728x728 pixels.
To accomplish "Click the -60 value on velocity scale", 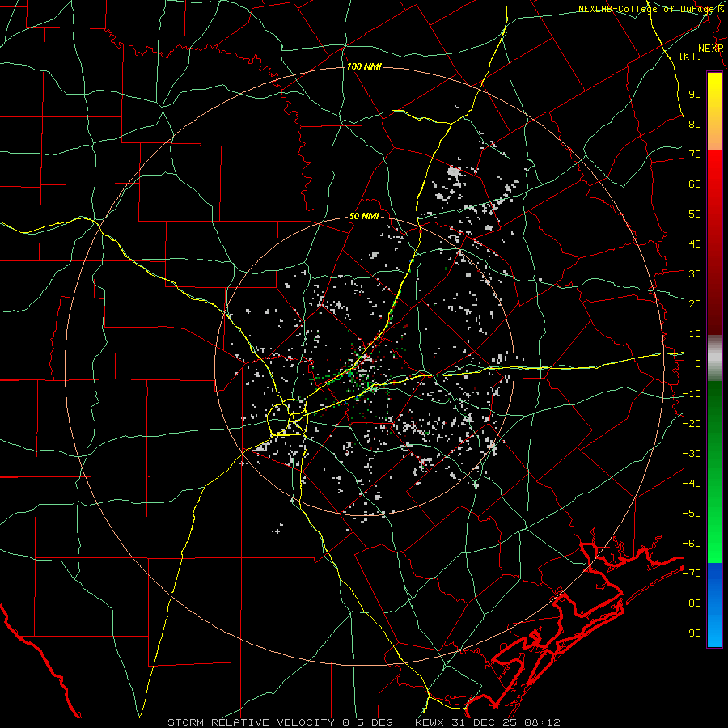I will [x=692, y=544].
